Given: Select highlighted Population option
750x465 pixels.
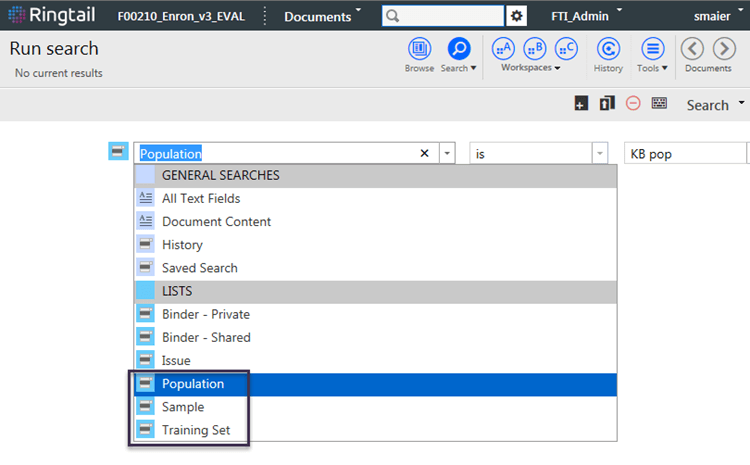Looking at the screenshot, I should (375, 384).
